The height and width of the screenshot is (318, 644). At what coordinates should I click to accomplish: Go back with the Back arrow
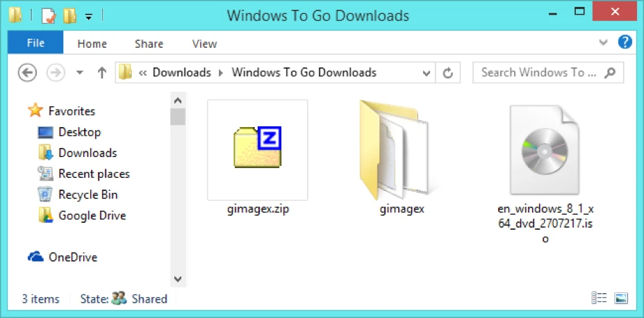coord(27,73)
